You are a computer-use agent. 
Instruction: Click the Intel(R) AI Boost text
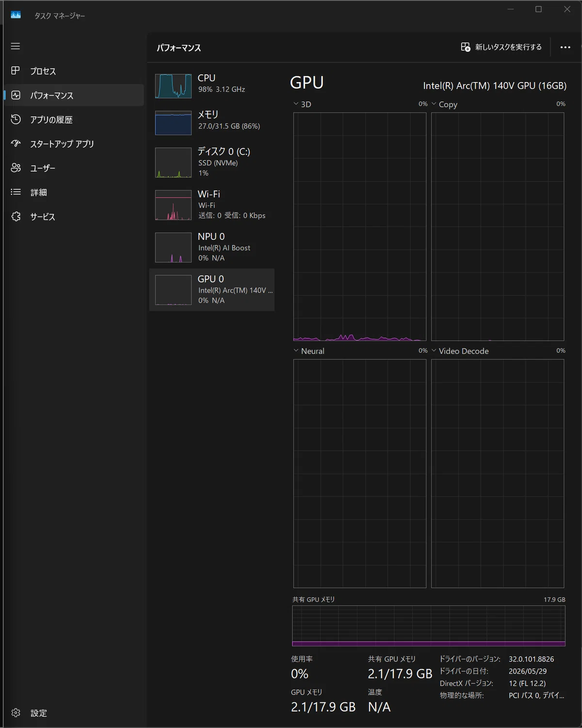(224, 248)
